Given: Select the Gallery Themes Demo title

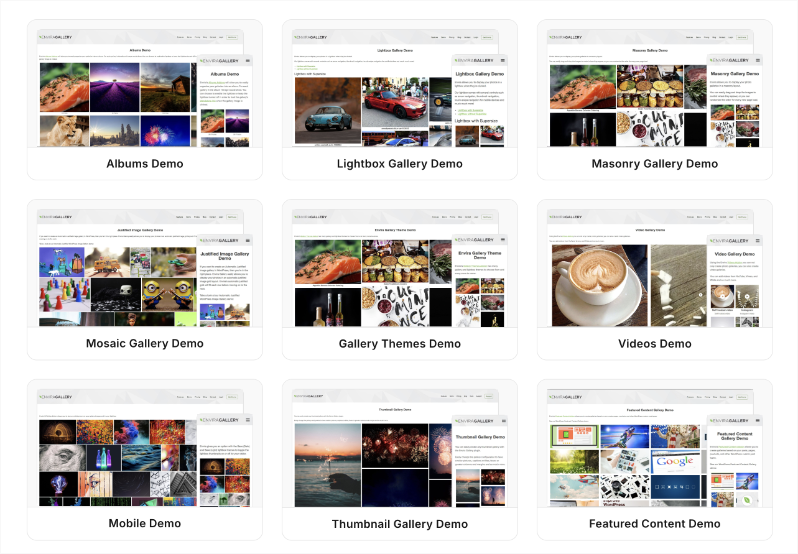Looking at the screenshot, I should (400, 344).
